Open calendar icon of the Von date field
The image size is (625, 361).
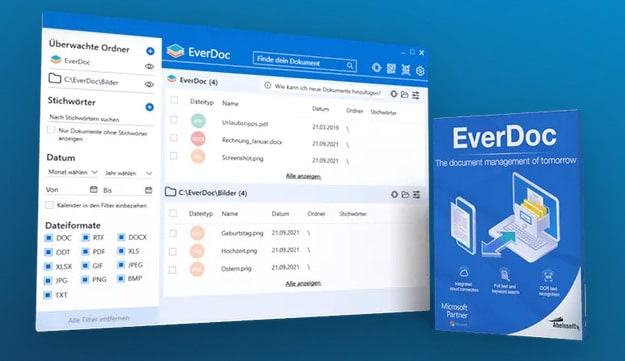point(94,189)
